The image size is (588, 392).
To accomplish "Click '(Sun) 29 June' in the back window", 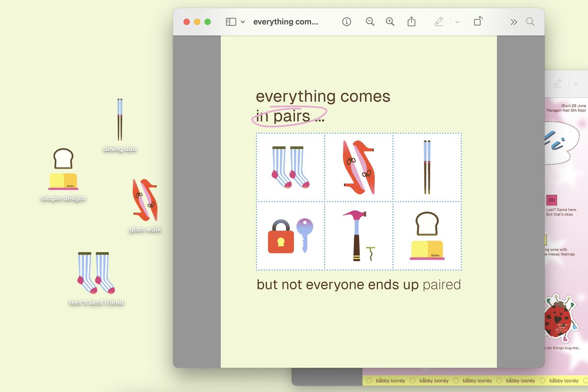I will 574,106.
